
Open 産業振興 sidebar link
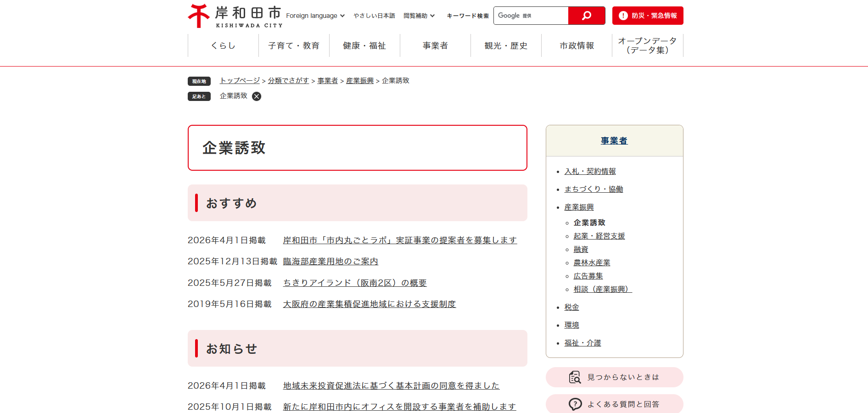579,207
